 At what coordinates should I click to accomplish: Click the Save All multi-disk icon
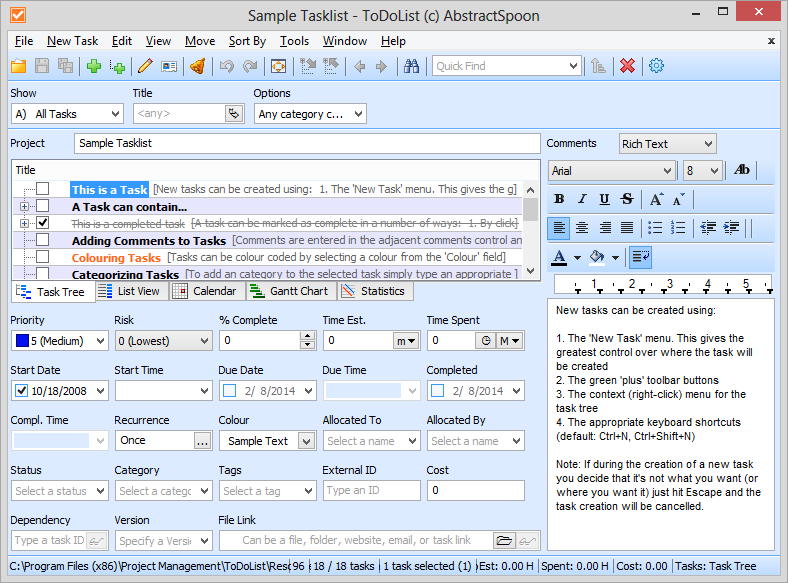(x=65, y=66)
